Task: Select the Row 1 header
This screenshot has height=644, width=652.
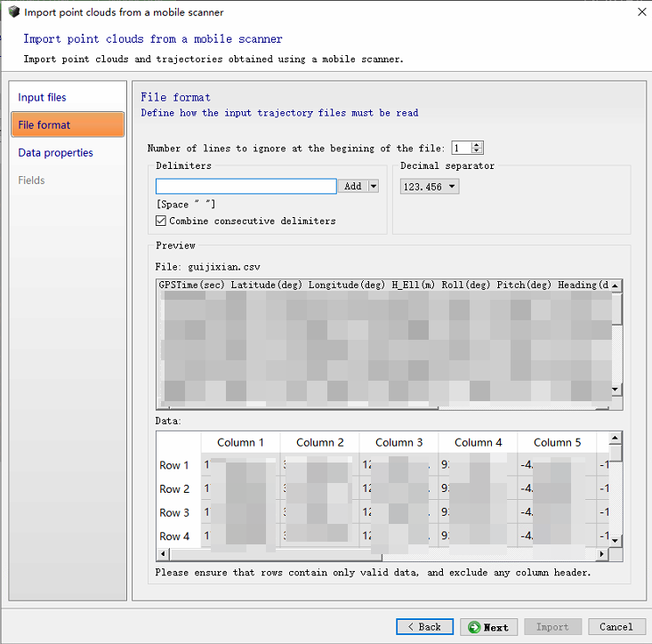Action: [x=179, y=465]
